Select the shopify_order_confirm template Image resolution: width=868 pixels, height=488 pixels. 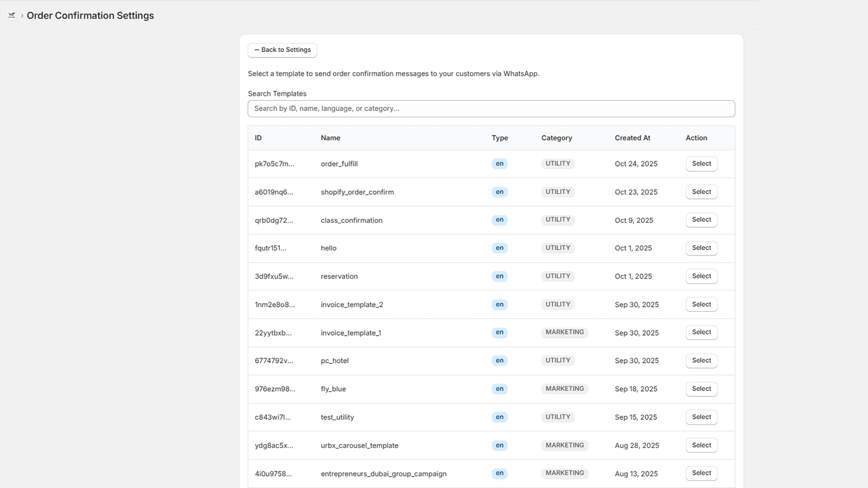701,192
